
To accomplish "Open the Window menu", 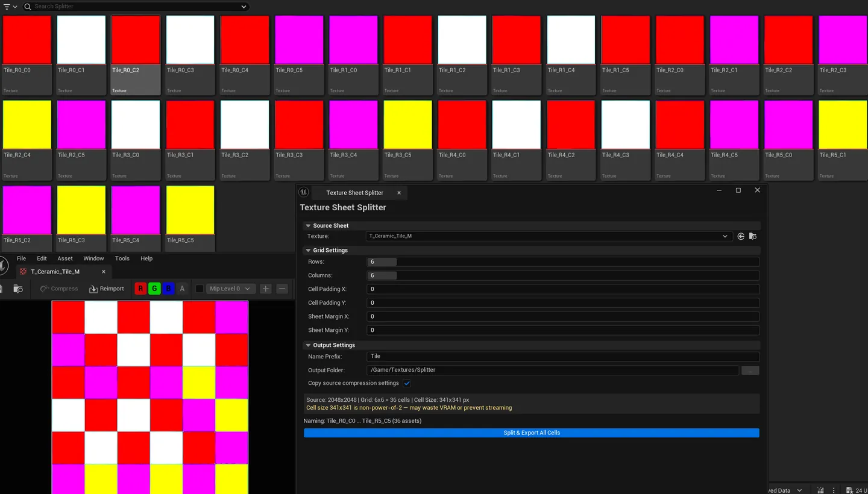I will tap(93, 258).
